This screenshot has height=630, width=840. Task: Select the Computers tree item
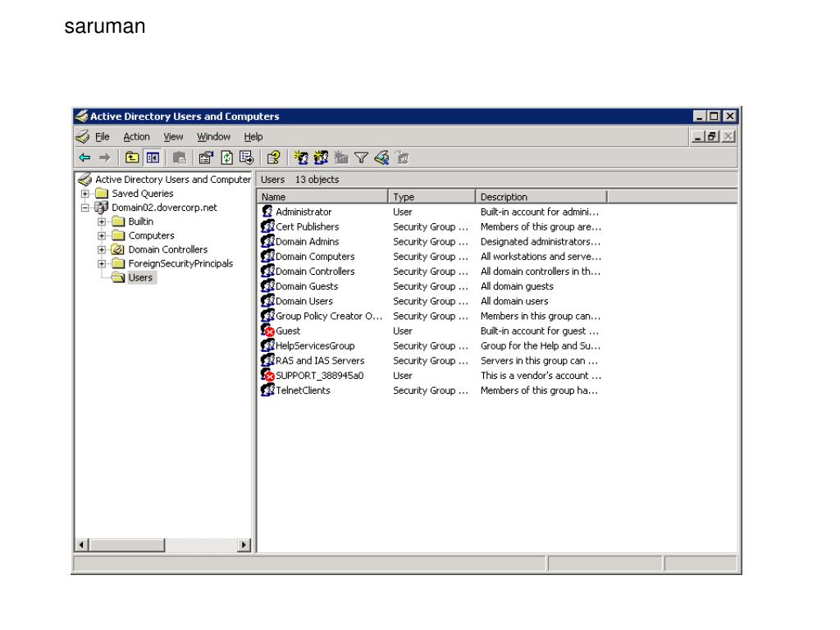tap(151, 235)
